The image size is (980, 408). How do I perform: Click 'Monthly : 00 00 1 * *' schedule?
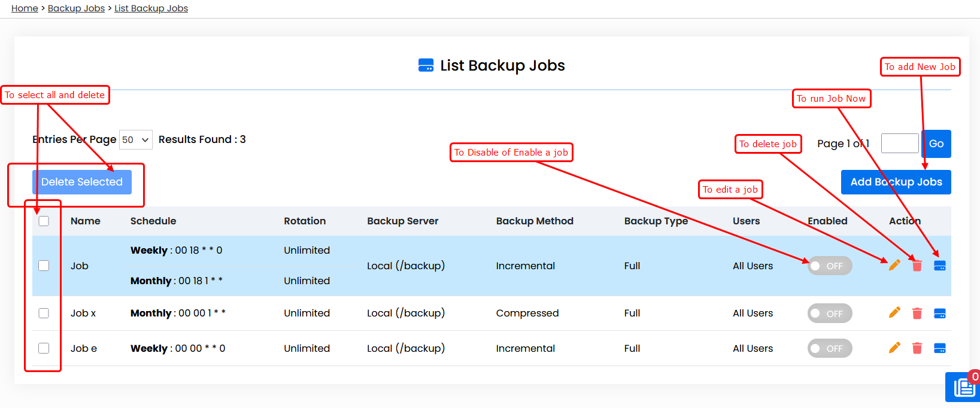tap(178, 313)
